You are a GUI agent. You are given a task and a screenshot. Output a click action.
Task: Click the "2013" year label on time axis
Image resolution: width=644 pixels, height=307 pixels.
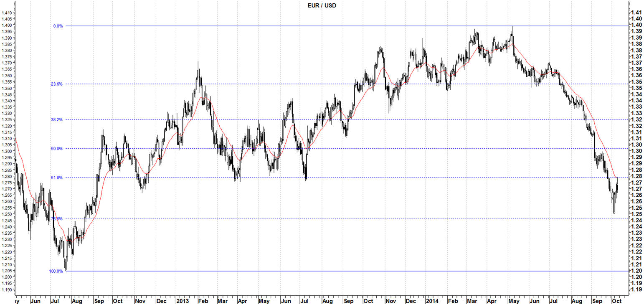point(182,301)
